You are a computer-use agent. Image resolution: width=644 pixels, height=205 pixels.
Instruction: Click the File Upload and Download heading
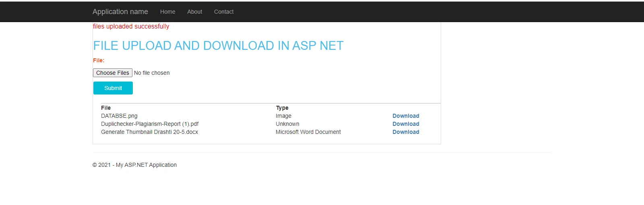pos(218,46)
